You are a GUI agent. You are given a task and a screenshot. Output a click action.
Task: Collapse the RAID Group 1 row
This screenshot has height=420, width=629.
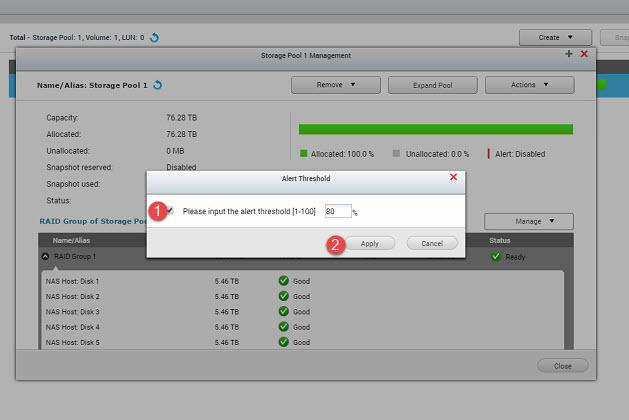(45, 256)
